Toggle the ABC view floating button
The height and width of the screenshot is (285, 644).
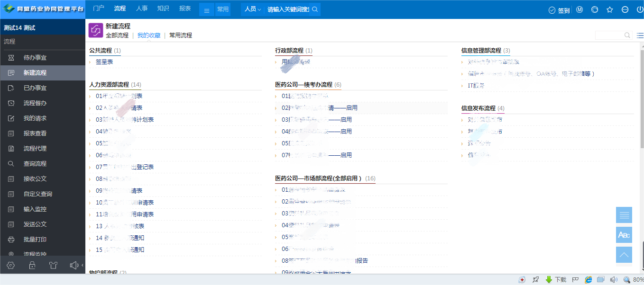(624, 235)
